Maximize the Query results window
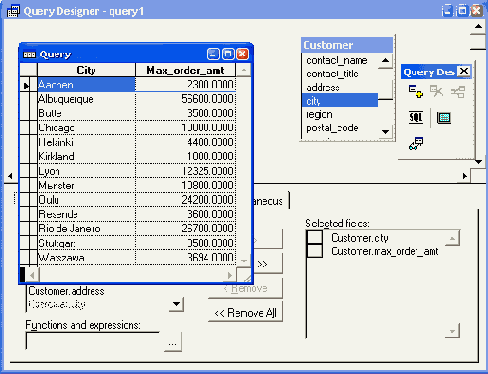This screenshot has width=488, height=374. [x=228, y=54]
